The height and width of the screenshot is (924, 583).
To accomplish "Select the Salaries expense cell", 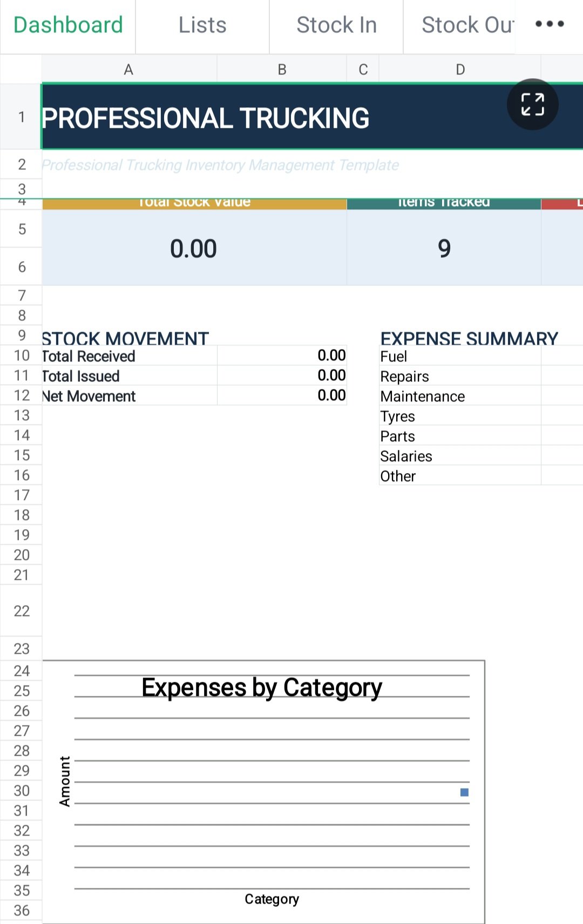I will [x=460, y=456].
